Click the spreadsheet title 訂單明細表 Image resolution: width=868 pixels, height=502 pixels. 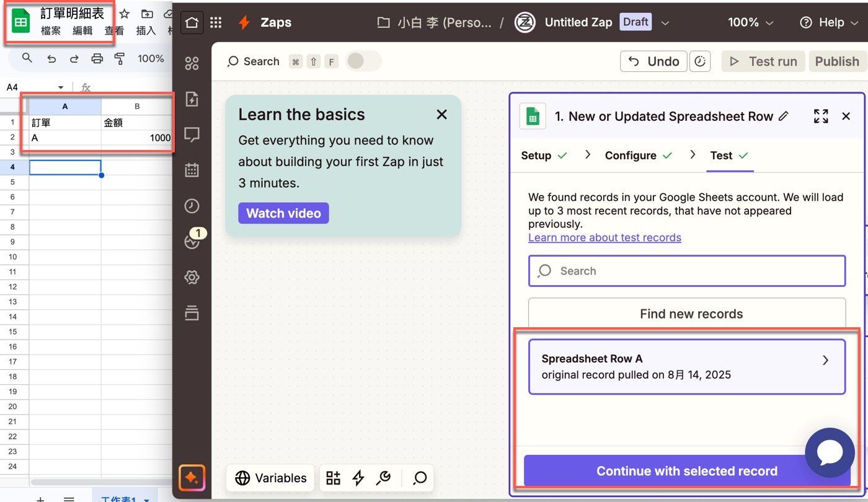pos(72,14)
